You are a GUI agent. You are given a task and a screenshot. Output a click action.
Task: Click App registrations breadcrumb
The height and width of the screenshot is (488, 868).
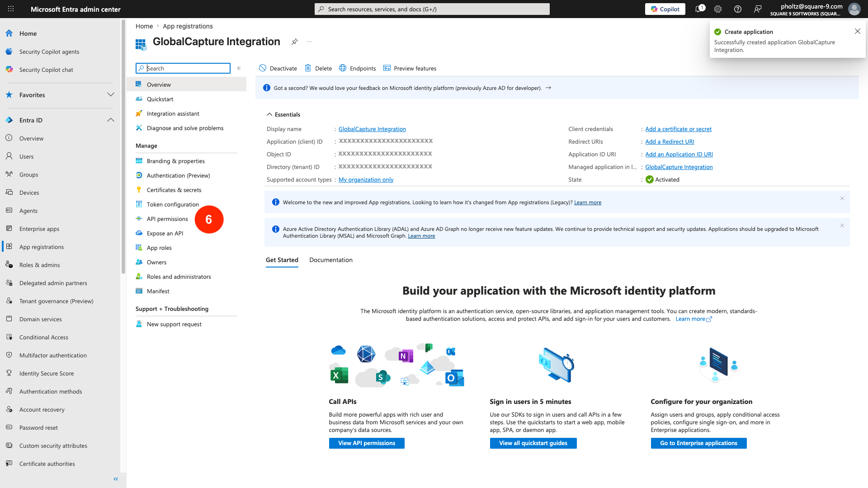[188, 26]
